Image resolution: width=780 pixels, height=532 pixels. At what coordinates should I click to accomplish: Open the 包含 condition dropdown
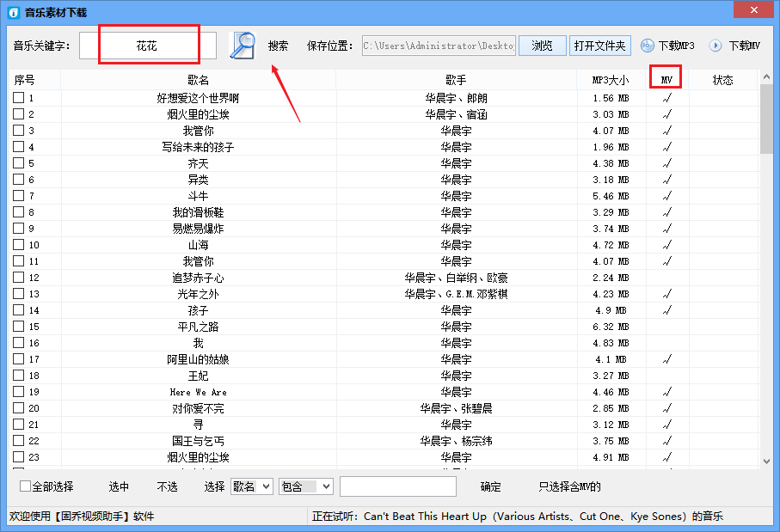306,486
